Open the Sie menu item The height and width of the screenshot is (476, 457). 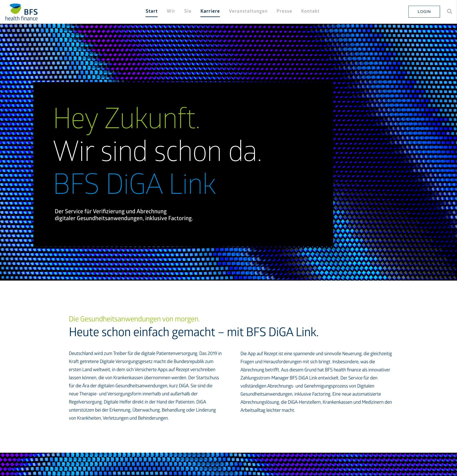[188, 11]
